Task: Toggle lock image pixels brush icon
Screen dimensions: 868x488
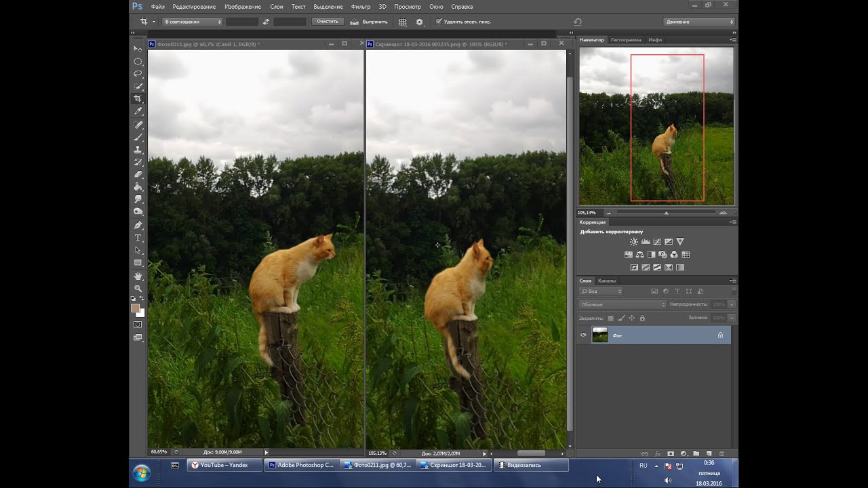Action: point(621,318)
